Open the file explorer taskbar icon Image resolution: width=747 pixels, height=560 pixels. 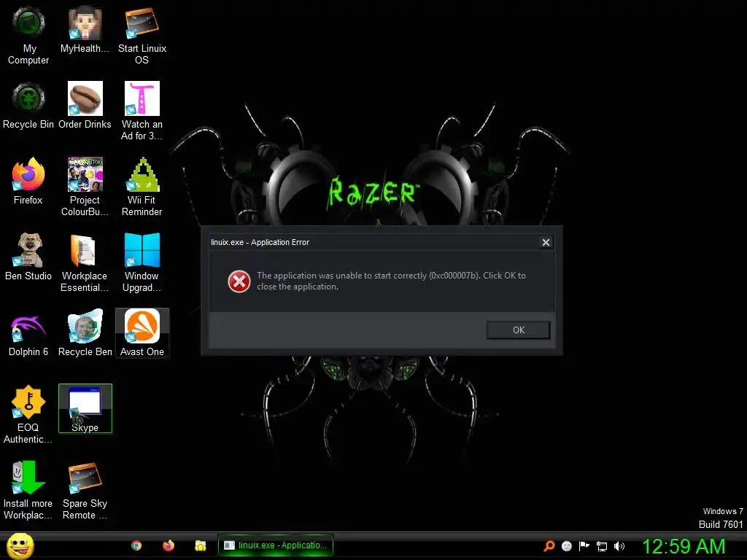[x=201, y=545]
